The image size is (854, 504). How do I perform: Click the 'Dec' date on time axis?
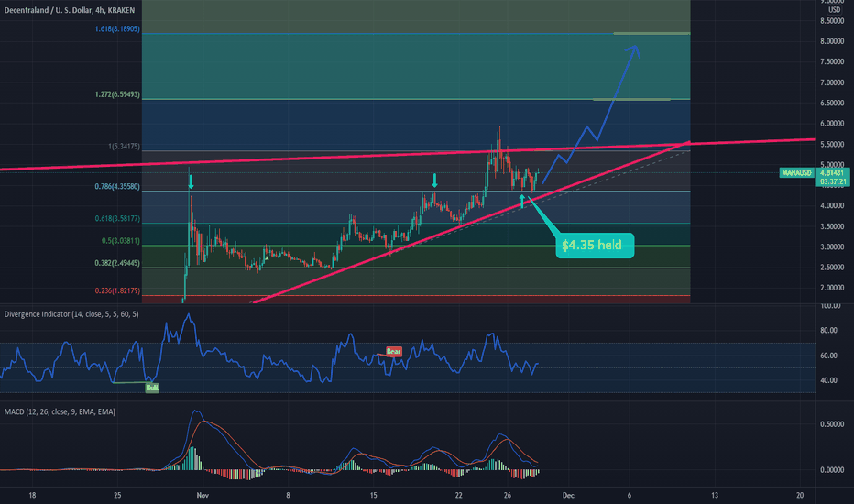(x=568, y=495)
